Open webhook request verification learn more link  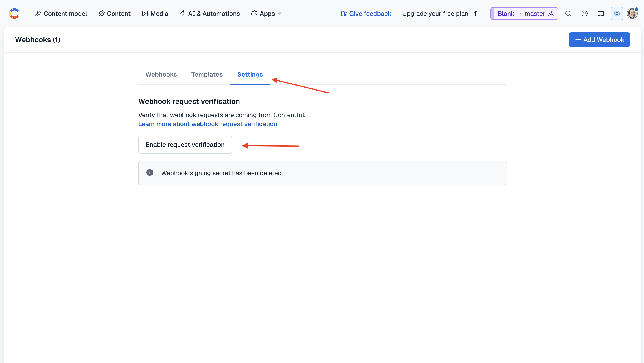click(207, 124)
